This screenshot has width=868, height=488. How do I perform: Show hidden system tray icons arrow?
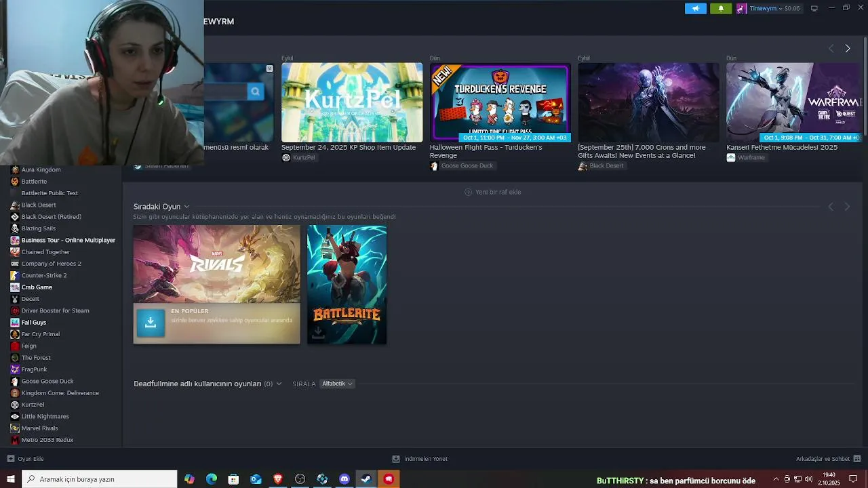[x=776, y=479]
